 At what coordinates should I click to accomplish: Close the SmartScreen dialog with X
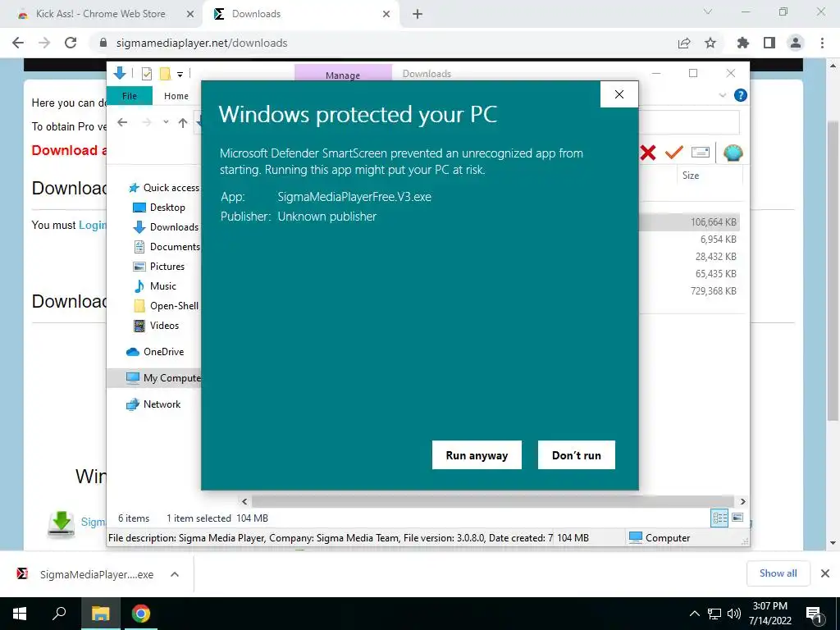(x=619, y=94)
